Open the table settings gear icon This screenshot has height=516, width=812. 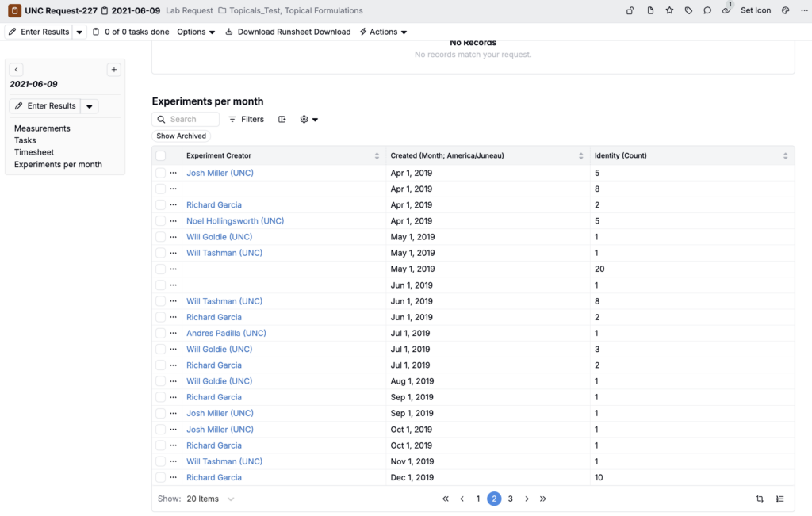pos(308,119)
